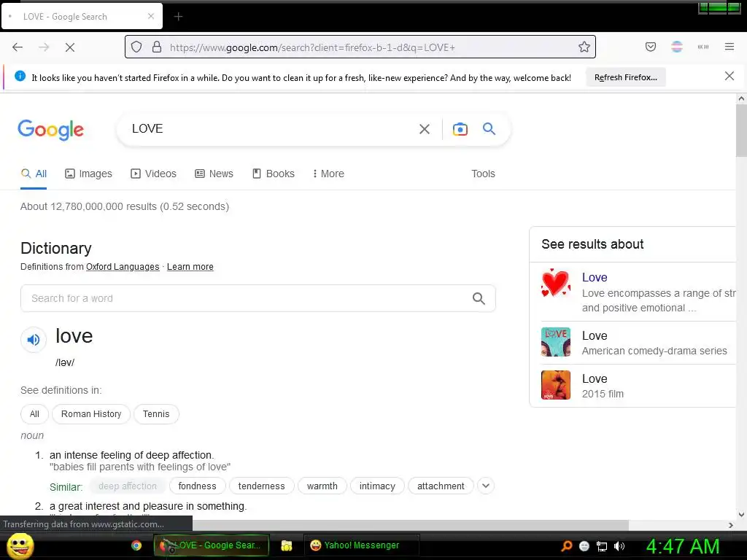
Task: Click the orange magnifier tray icon
Action: 566,546
